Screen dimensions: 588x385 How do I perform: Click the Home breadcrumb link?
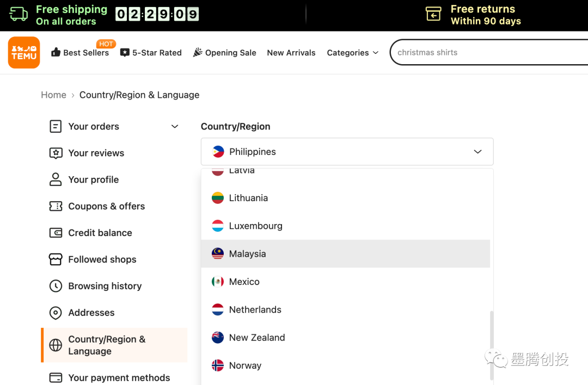(53, 95)
